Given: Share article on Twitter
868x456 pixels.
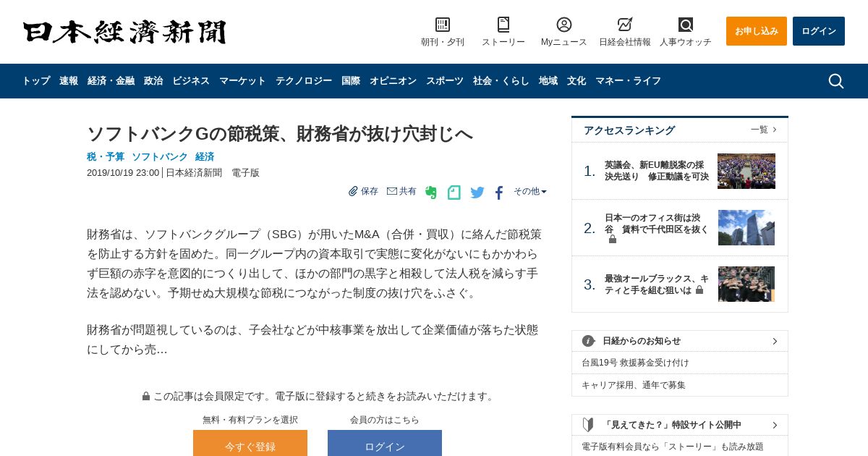Looking at the screenshot, I should point(477,193).
